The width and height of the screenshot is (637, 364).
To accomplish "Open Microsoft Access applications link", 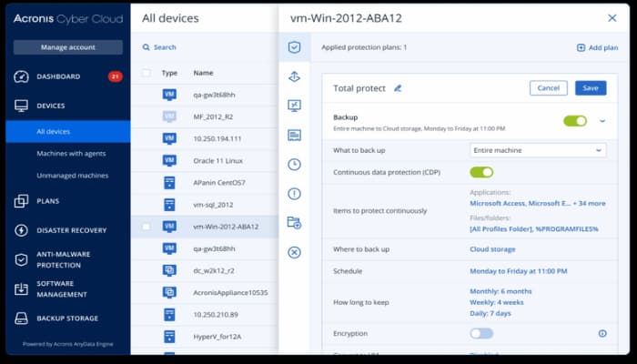I will 538,203.
